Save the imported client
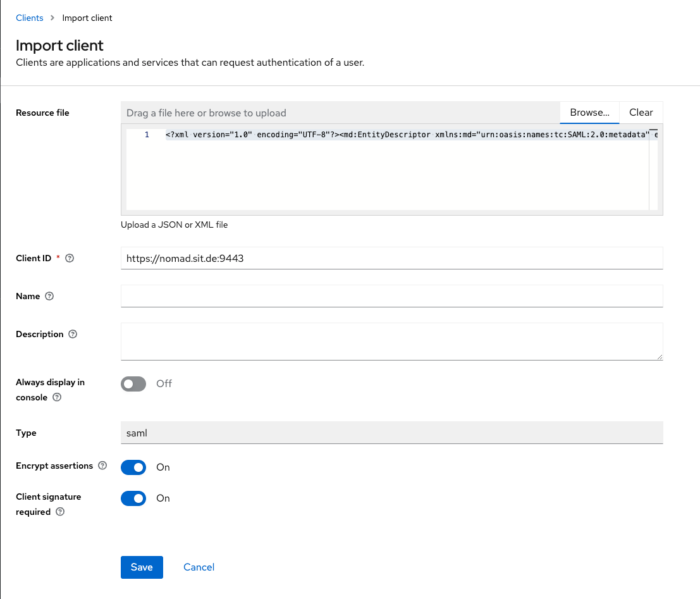 142,567
